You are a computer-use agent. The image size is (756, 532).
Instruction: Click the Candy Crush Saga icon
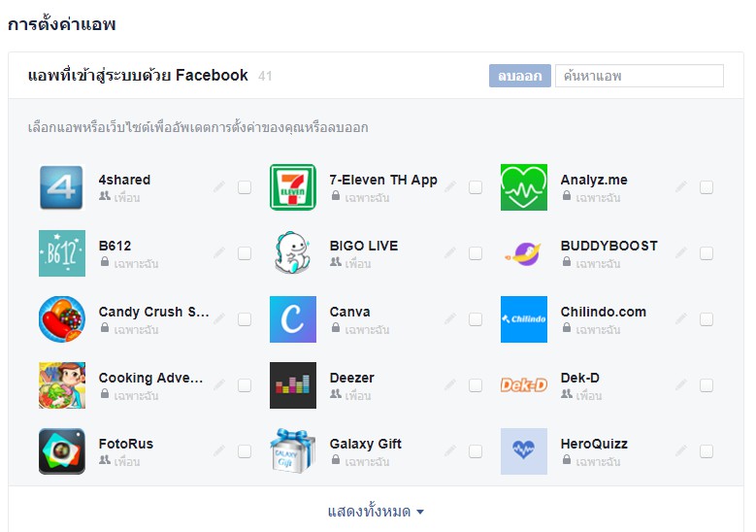62,319
